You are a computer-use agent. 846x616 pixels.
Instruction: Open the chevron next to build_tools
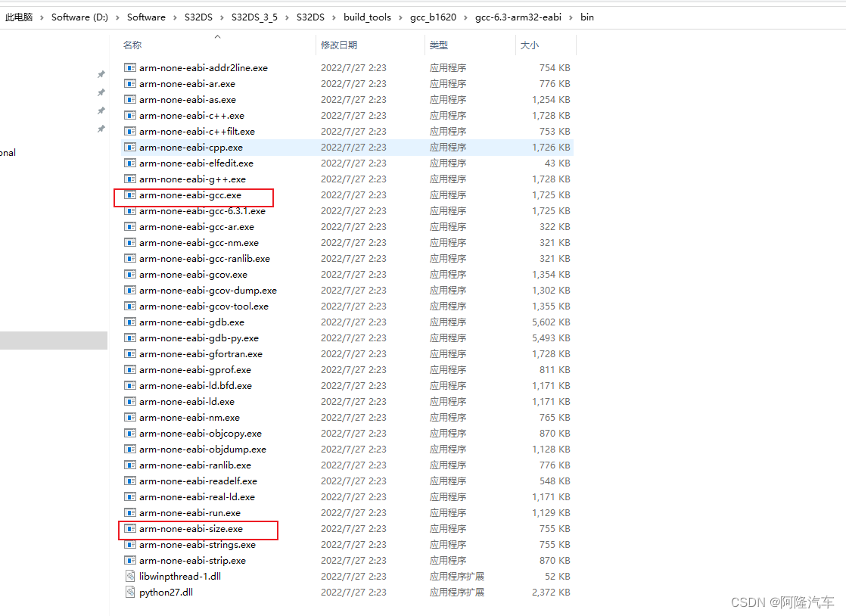click(400, 17)
